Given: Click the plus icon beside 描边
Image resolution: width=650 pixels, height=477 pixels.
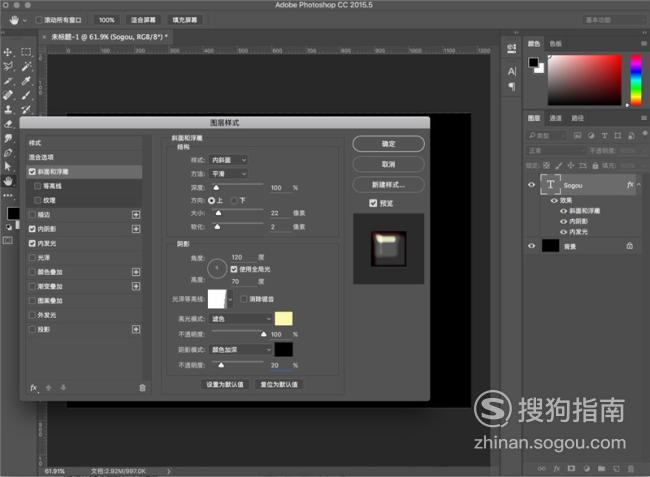Looking at the screenshot, I should pyautogui.click(x=136, y=215).
